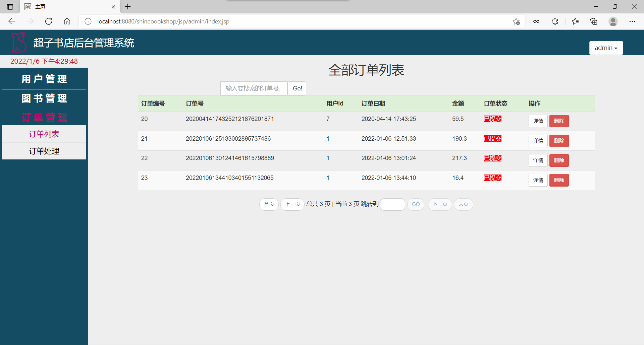Collapse 订单管理 menu section
Screen dimensions: 644x345
(x=44, y=117)
